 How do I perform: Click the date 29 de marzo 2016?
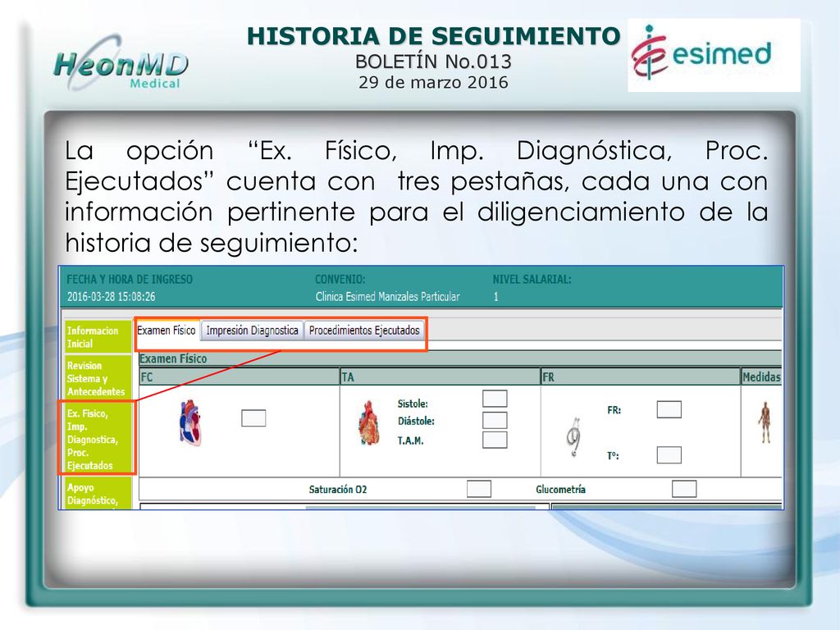[433, 82]
